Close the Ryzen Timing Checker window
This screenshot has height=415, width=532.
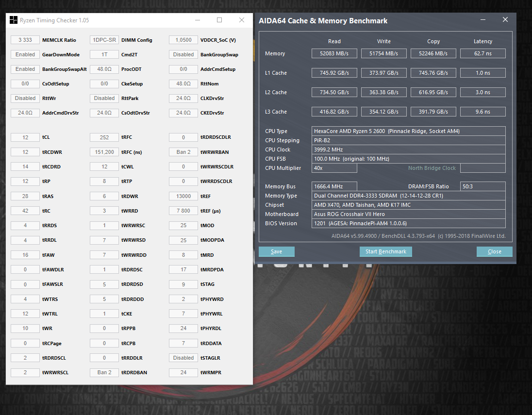pyautogui.click(x=242, y=20)
